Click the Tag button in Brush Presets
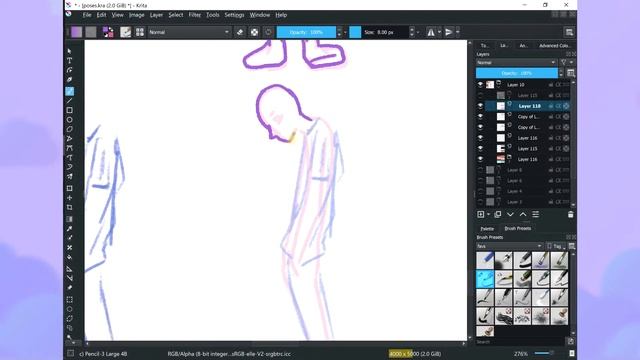Screen dimensions: 640x360 coord(557,246)
